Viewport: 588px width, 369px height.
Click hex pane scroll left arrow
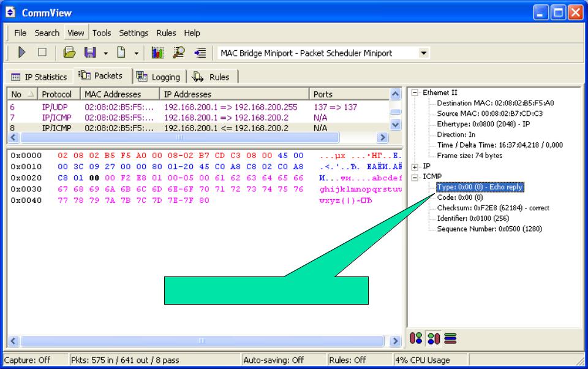pyautogui.click(x=13, y=341)
